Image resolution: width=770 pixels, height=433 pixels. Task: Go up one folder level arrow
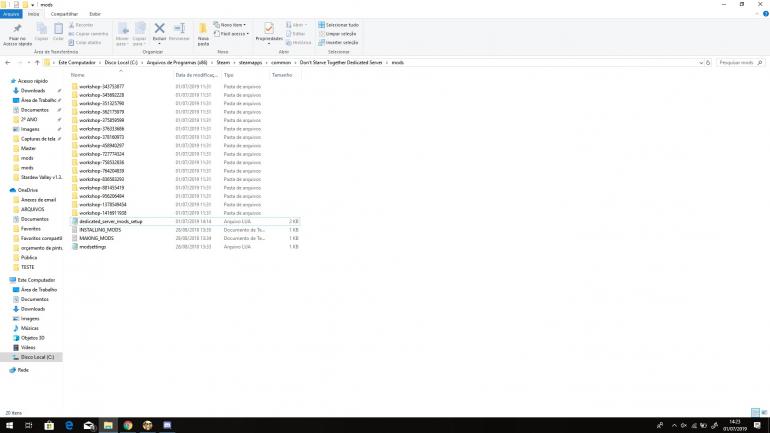[37, 63]
